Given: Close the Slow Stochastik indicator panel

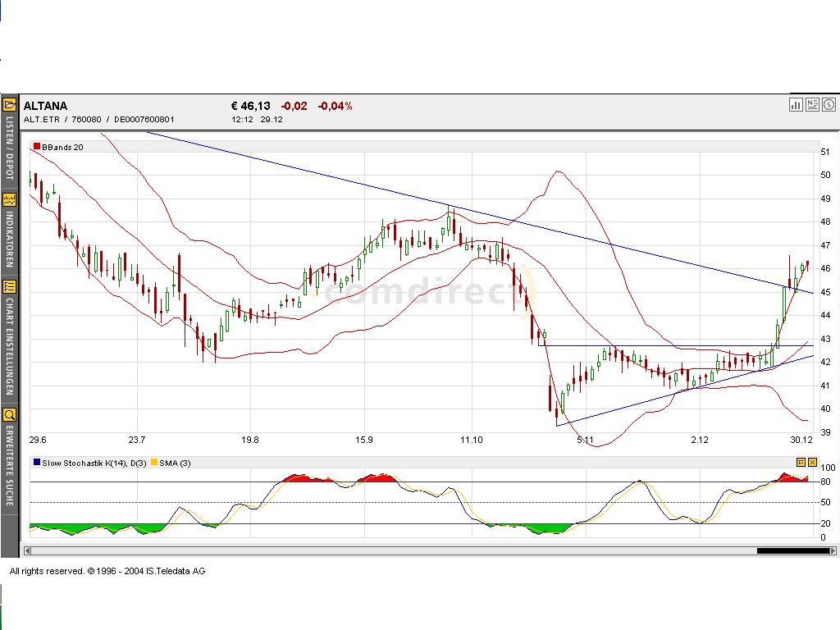Looking at the screenshot, I should coord(812,463).
